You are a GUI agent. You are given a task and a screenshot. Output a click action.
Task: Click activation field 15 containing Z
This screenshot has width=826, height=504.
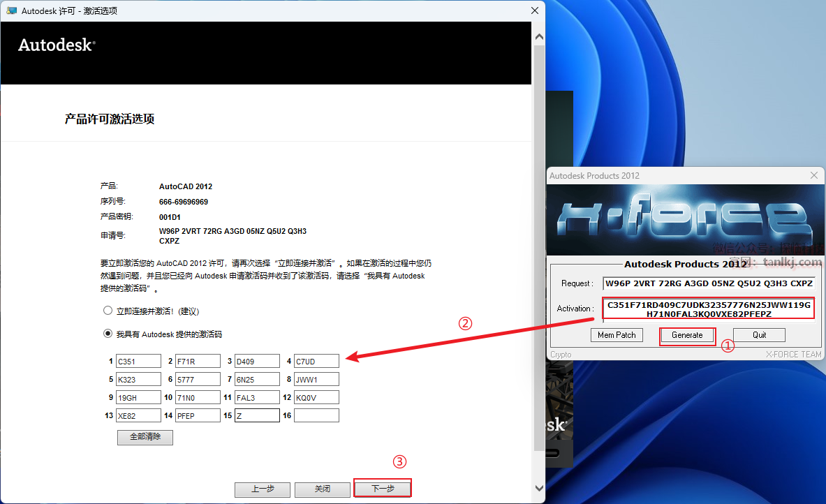pyautogui.click(x=257, y=415)
